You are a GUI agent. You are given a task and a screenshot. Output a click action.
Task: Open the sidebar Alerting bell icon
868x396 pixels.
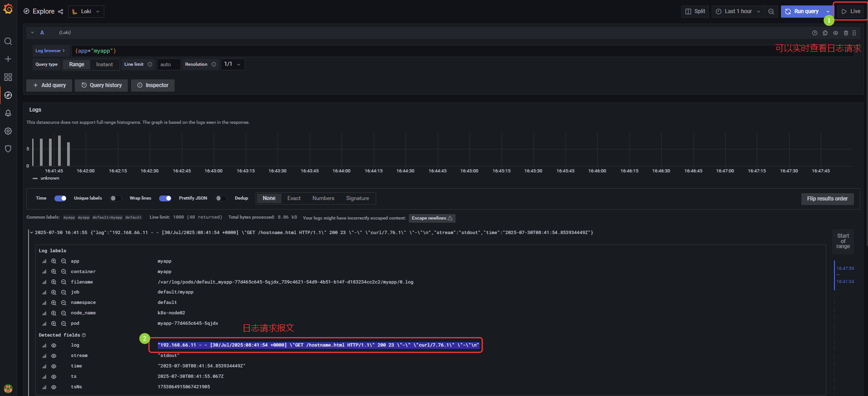pos(8,113)
